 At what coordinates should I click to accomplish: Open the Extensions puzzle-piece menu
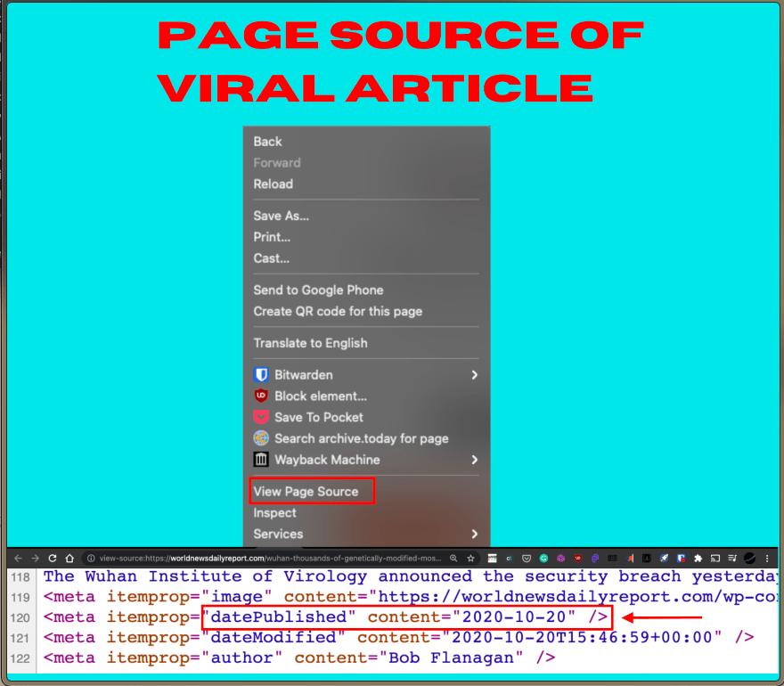pos(698,558)
